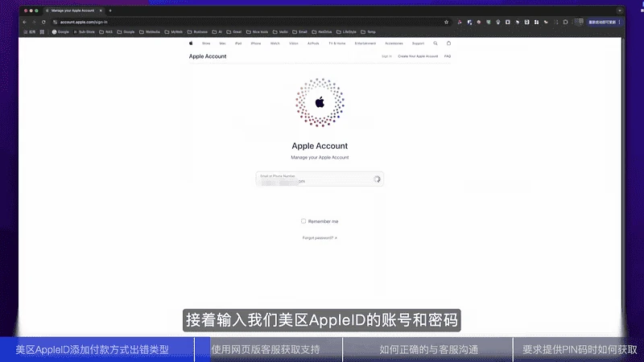Image resolution: width=644 pixels, height=362 pixels.
Task: Open a new tab with the plus icon
Action: click(110, 10)
